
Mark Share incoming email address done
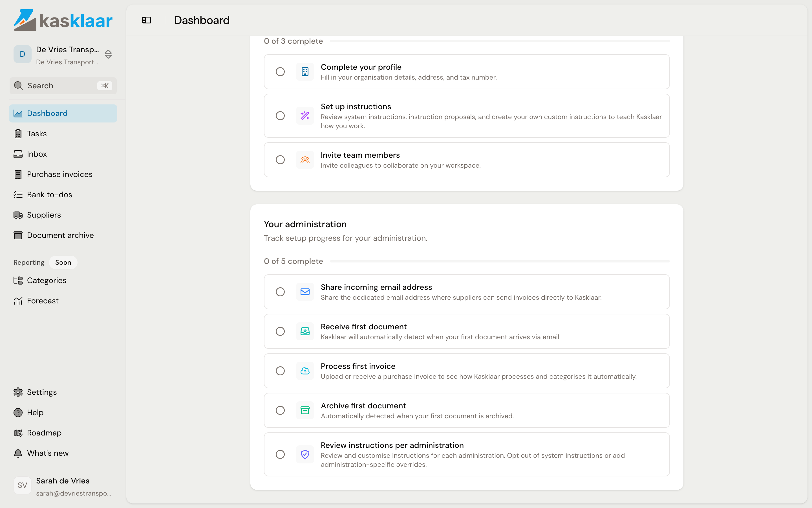tap(280, 292)
